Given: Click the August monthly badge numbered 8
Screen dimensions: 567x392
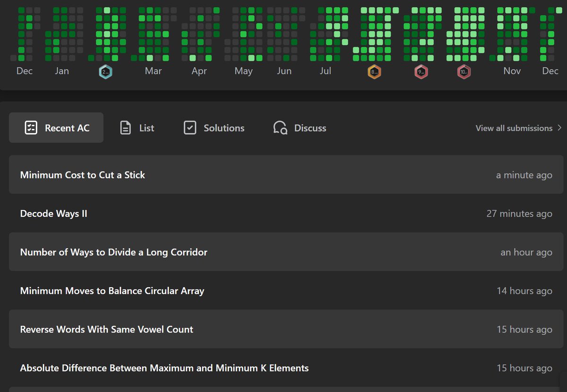Looking at the screenshot, I should point(374,72).
